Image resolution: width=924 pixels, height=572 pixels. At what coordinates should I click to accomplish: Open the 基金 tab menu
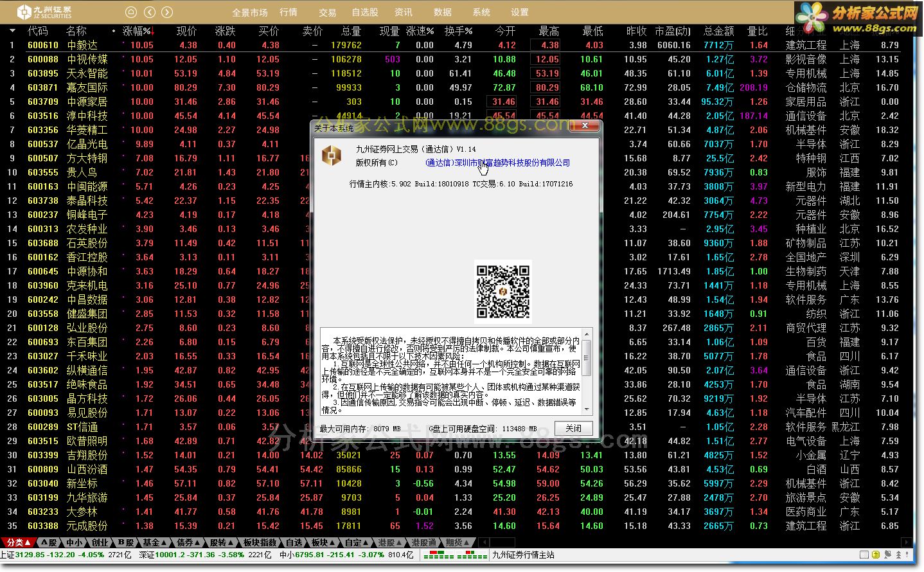coord(154,542)
